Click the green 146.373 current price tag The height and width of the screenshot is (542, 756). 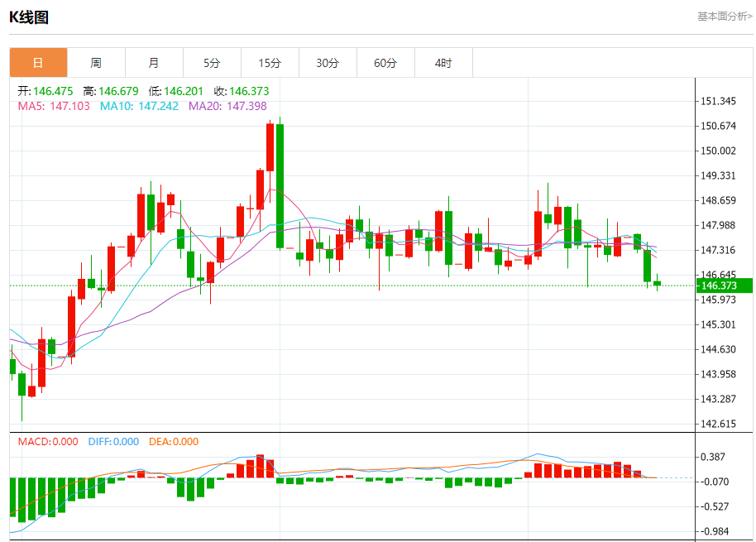coord(724,285)
